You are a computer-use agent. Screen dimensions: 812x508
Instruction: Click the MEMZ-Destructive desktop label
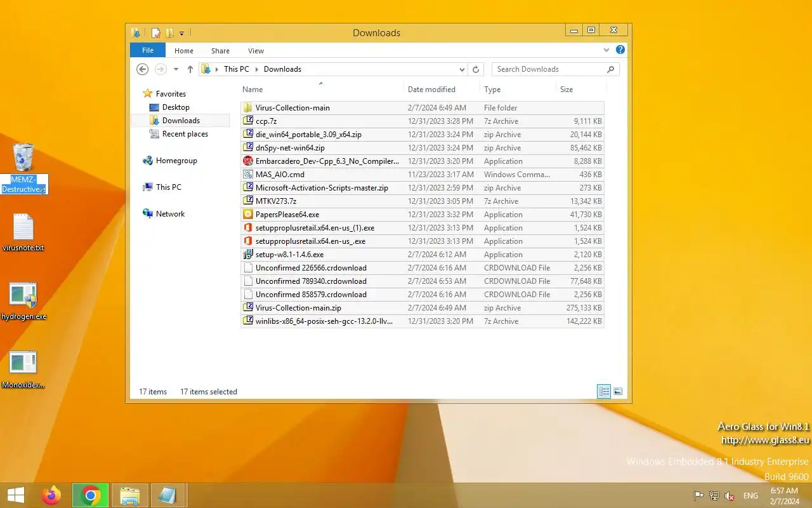tap(23, 184)
